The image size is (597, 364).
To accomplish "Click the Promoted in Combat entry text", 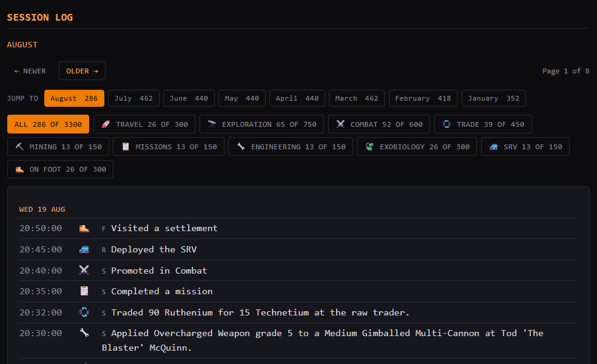I will (x=159, y=271).
